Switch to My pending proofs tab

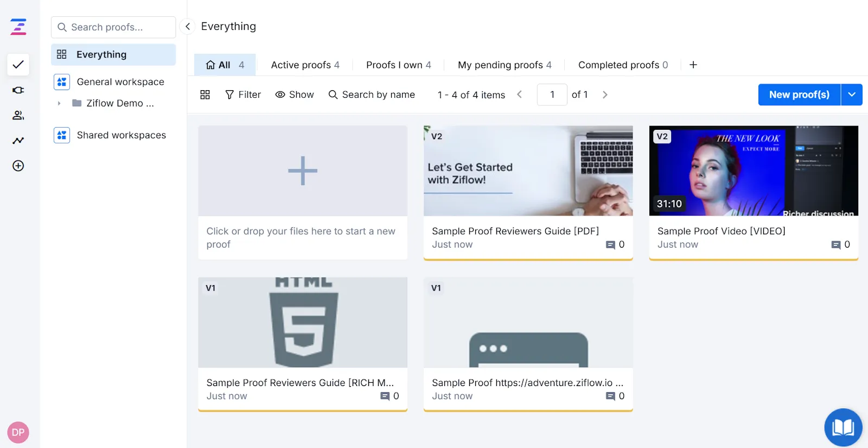point(505,65)
